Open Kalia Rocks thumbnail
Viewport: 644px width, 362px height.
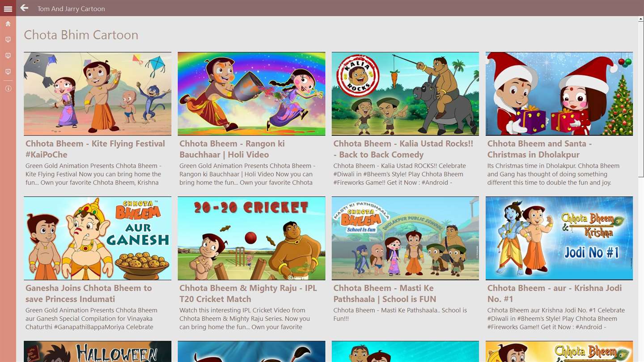[x=405, y=94]
